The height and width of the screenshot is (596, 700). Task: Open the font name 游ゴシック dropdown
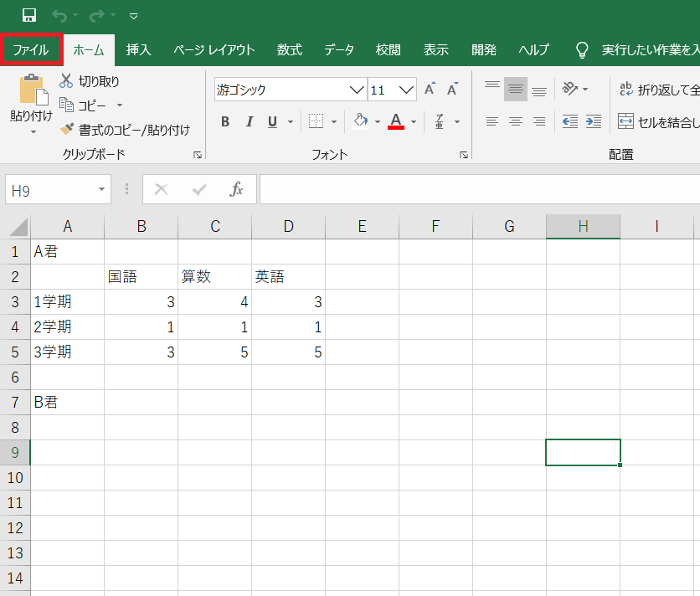(x=358, y=90)
